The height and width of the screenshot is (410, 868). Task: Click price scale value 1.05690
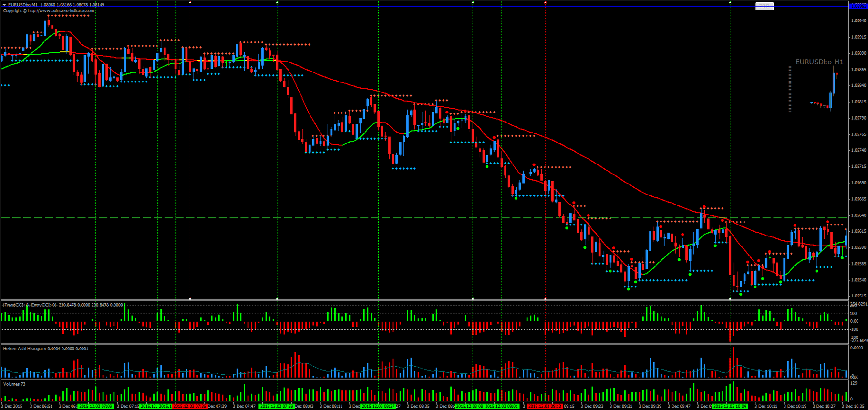point(858,183)
